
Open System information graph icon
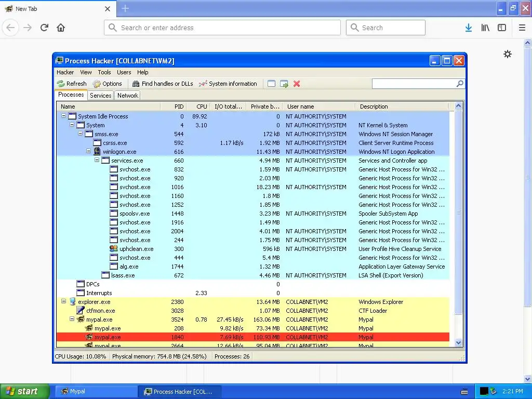point(203,84)
